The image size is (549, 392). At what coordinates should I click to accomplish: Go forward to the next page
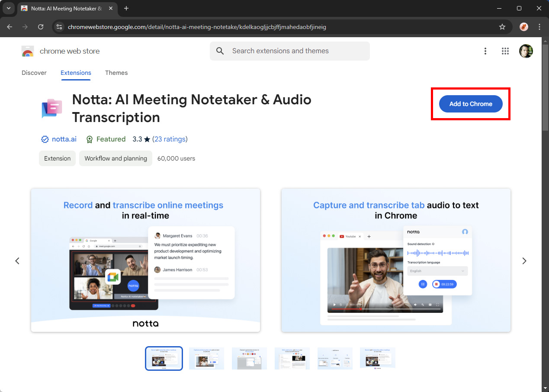point(25,27)
